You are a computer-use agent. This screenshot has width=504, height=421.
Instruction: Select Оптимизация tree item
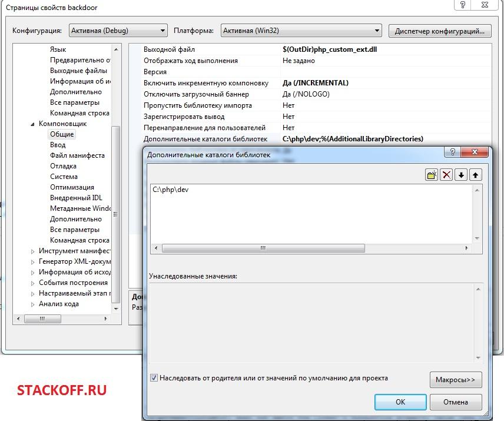point(72,187)
